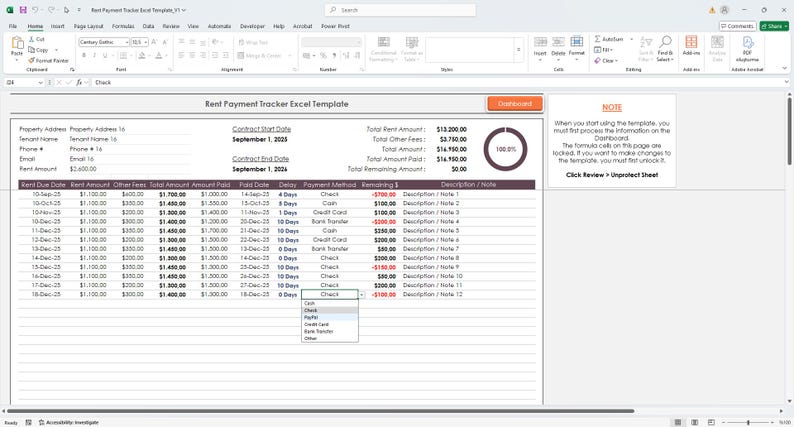
Task: Click the Description / Note 7 cell
Action: (x=431, y=249)
